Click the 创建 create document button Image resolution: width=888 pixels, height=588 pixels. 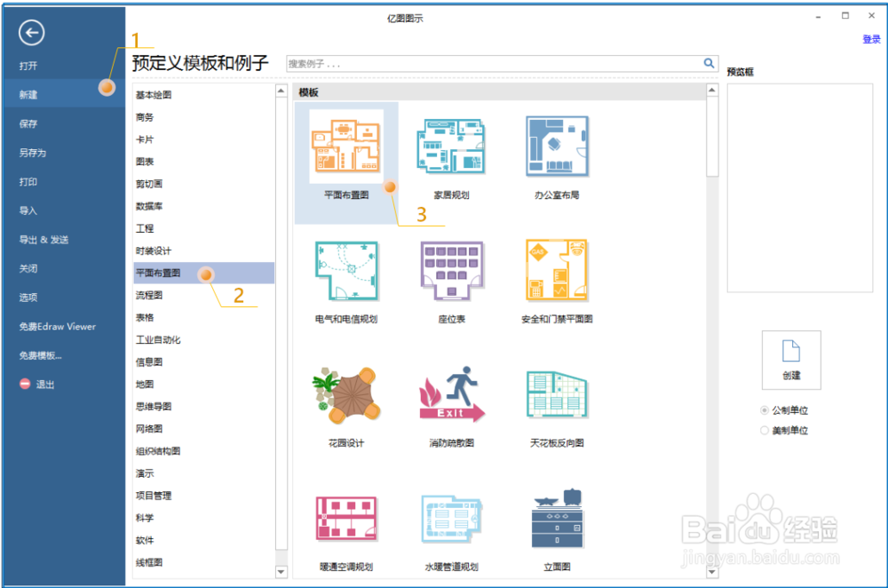click(791, 361)
